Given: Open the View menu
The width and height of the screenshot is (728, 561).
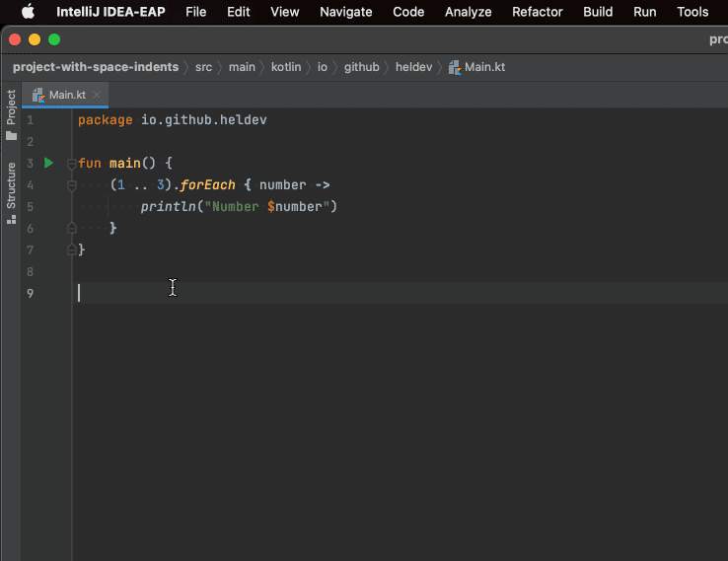Looking at the screenshot, I should (x=285, y=12).
